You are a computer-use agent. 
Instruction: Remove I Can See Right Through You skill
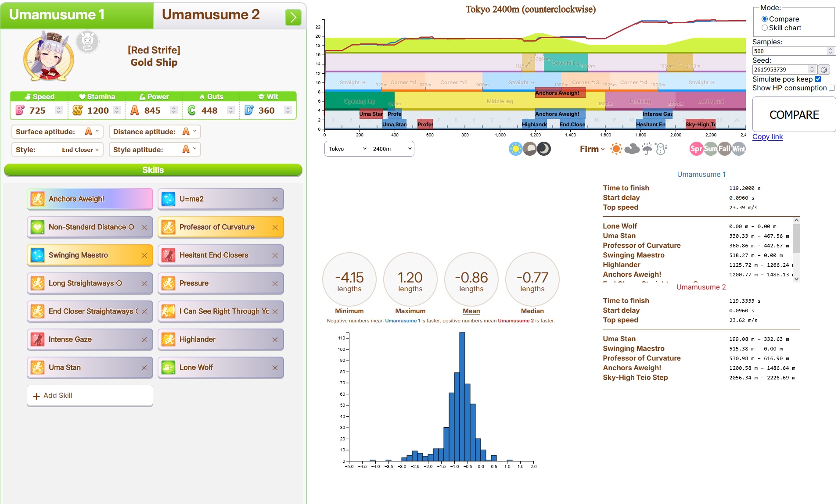pyautogui.click(x=275, y=311)
